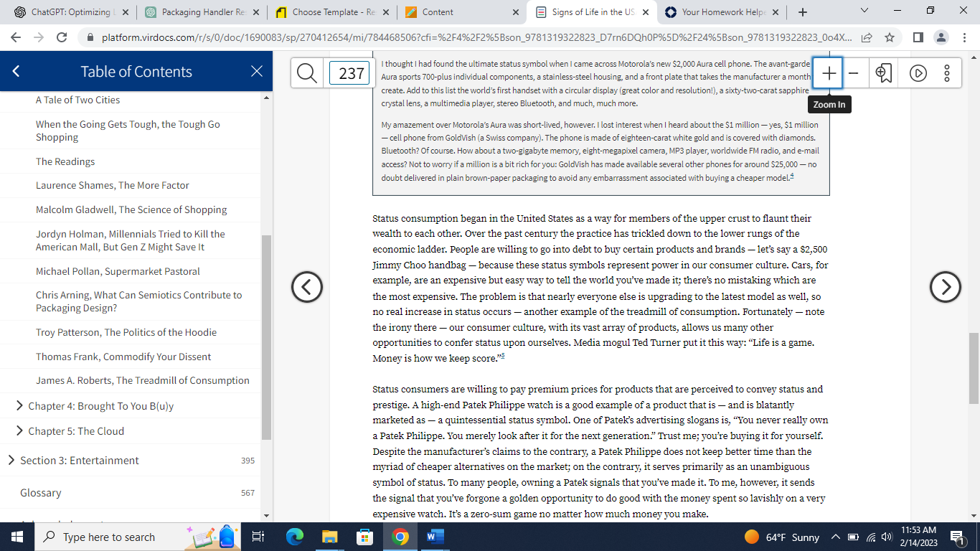Open Thomas Frank, Commodify Your Dissent
Screen dimensions: 980x551
point(123,357)
